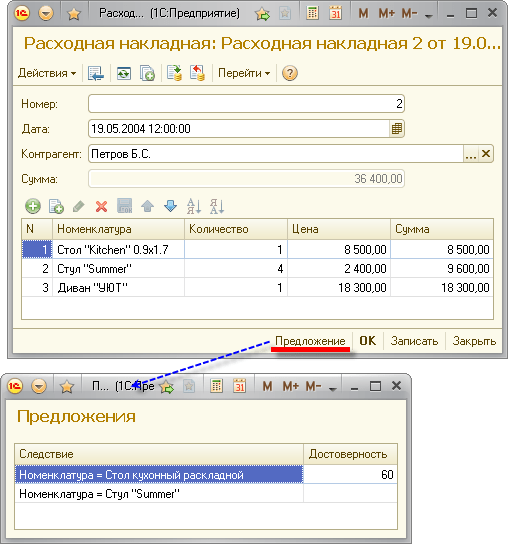This screenshot has width=508, height=544.
Task: Click the OK button in invoice window
Action: (x=367, y=341)
